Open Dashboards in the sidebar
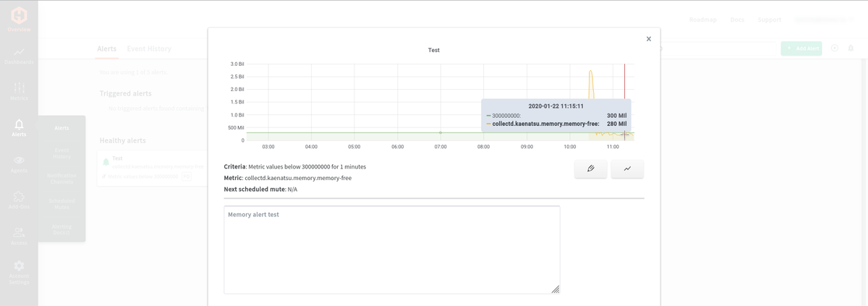This screenshot has width=868, height=306. tap(19, 56)
